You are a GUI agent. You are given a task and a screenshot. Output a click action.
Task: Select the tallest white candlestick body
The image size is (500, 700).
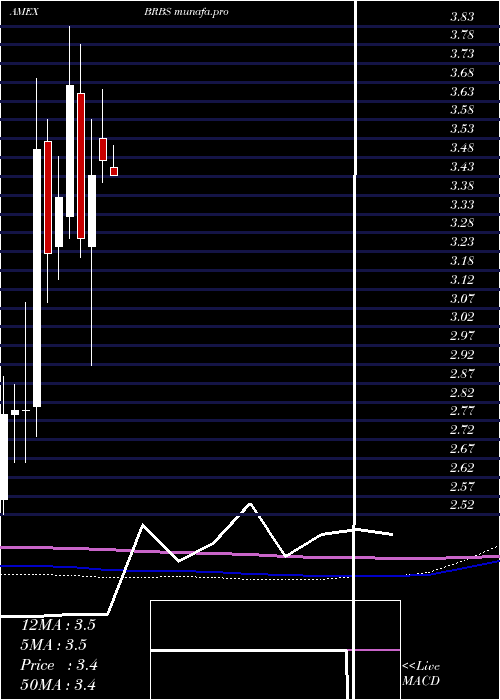[x=37, y=278]
